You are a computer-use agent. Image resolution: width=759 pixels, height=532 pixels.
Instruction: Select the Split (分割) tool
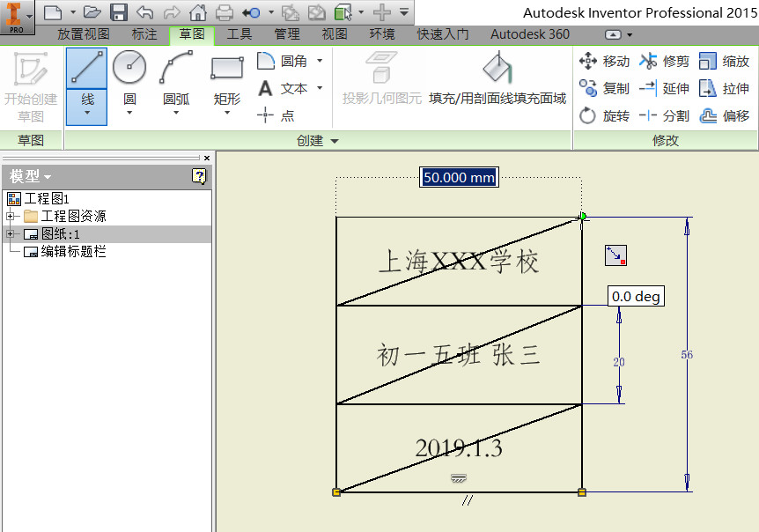[x=664, y=115]
